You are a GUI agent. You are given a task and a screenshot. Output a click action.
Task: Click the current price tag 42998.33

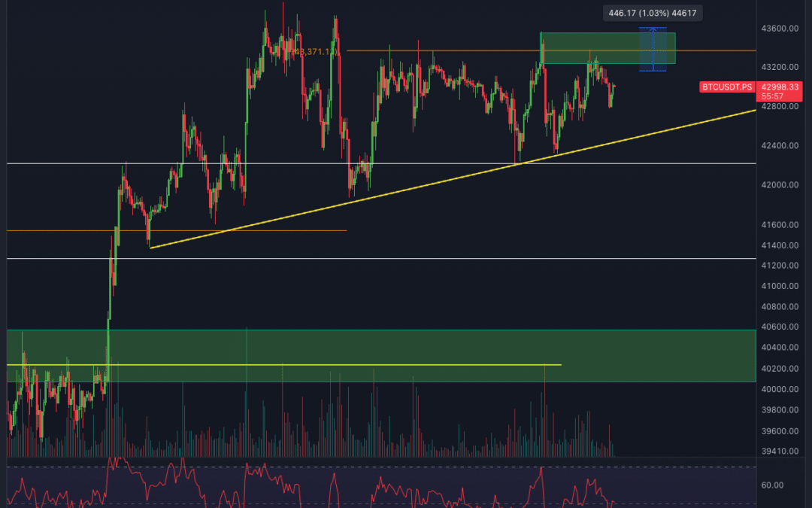[x=780, y=87]
